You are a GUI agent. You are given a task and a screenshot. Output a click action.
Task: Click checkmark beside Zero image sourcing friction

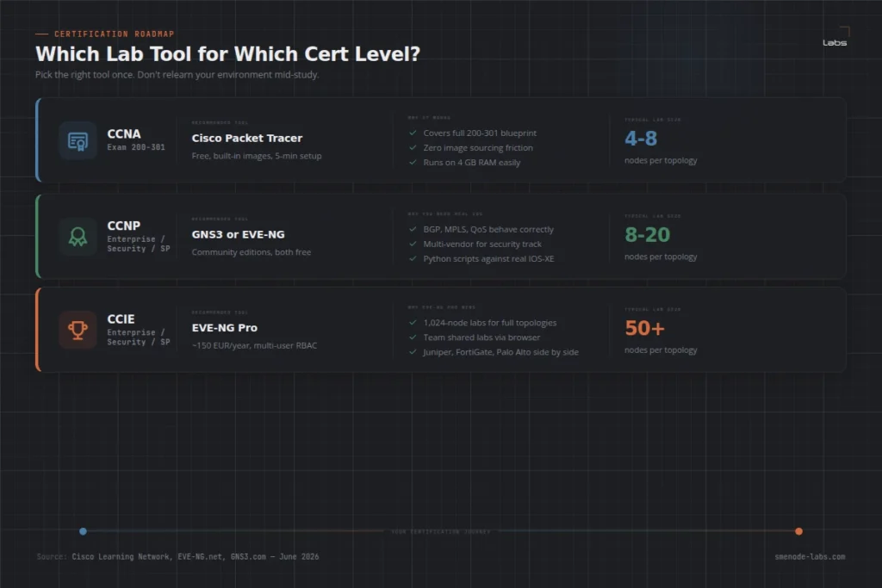coord(413,147)
